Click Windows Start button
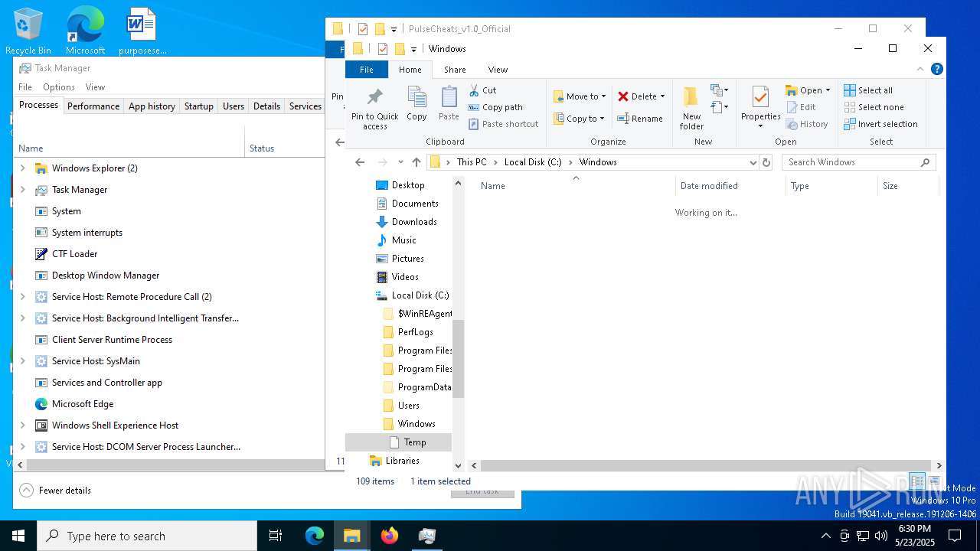This screenshot has height=551, width=980. [x=18, y=536]
